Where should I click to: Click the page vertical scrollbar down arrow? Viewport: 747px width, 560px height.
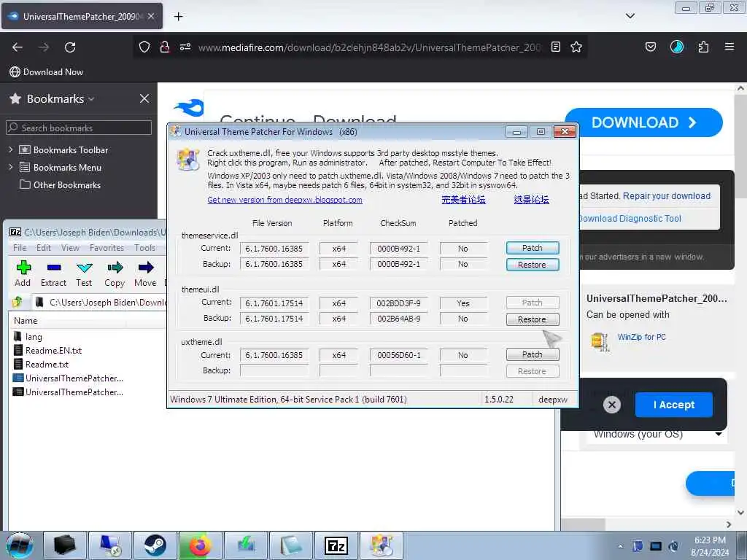[x=740, y=513]
